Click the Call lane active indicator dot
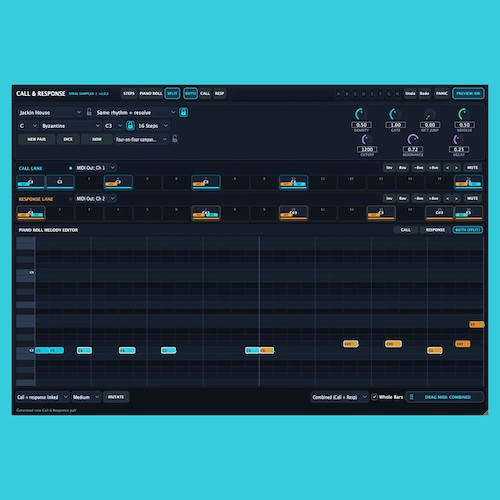The height and width of the screenshot is (500, 500). (x=70, y=168)
